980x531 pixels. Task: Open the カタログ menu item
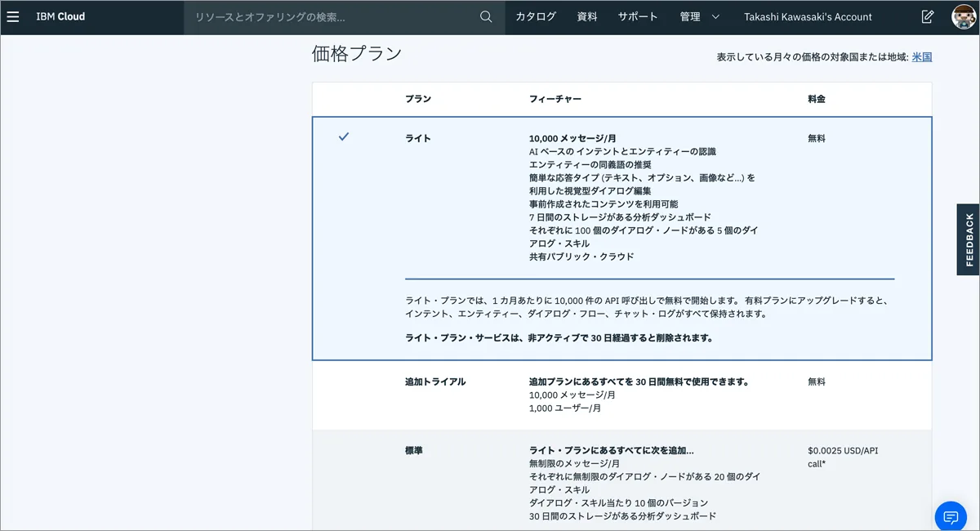click(536, 16)
